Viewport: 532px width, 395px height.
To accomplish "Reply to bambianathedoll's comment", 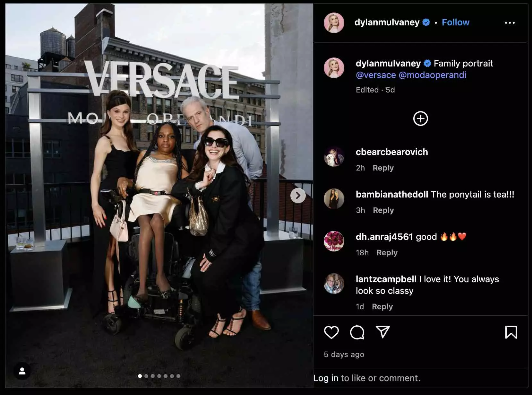I will pyautogui.click(x=383, y=210).
